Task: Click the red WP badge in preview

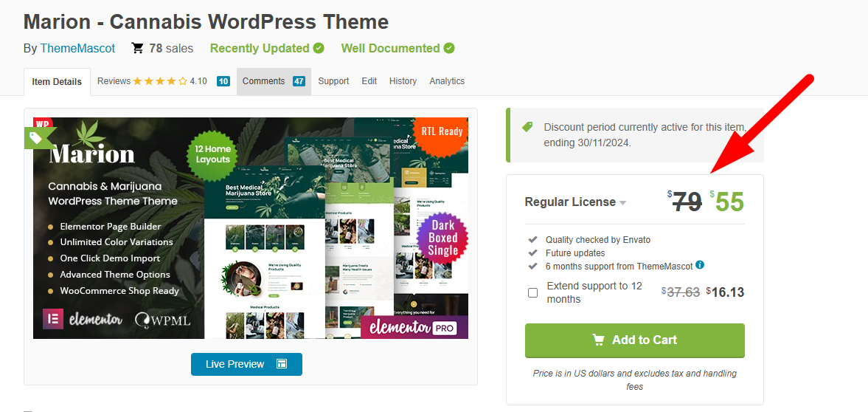Action: point(43,123)
